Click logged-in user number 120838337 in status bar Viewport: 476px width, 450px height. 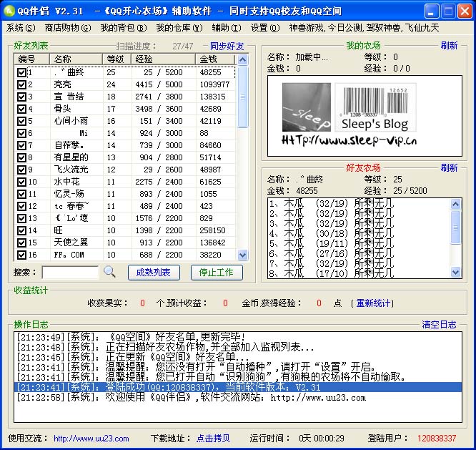pos(437,439)
